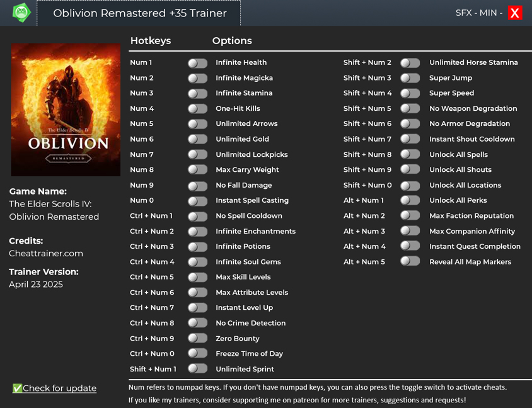Click the numpad keys explanation note
Screen dimensions: 532x408
(318, 387)
